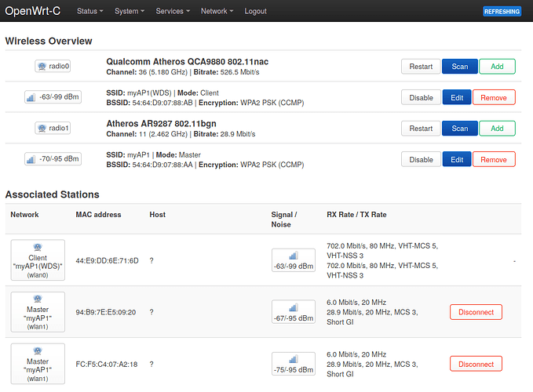Click the RX Rate / TX Rate column header

(x=356, y=215)
